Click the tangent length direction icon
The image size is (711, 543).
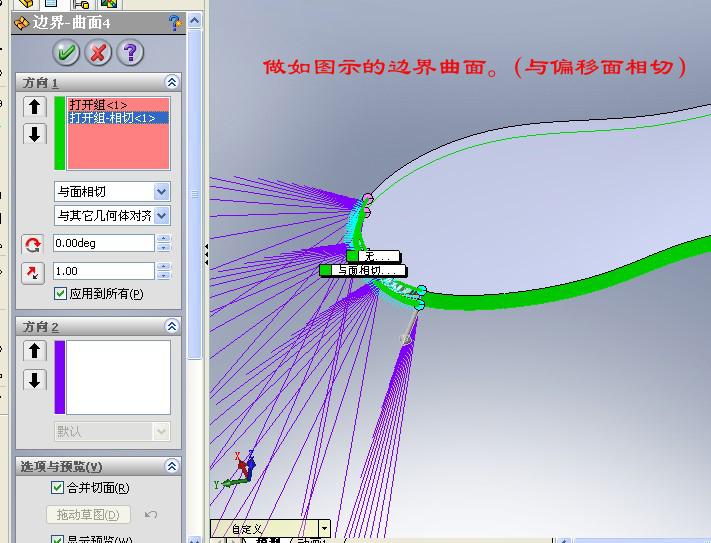tap(33, 273)
